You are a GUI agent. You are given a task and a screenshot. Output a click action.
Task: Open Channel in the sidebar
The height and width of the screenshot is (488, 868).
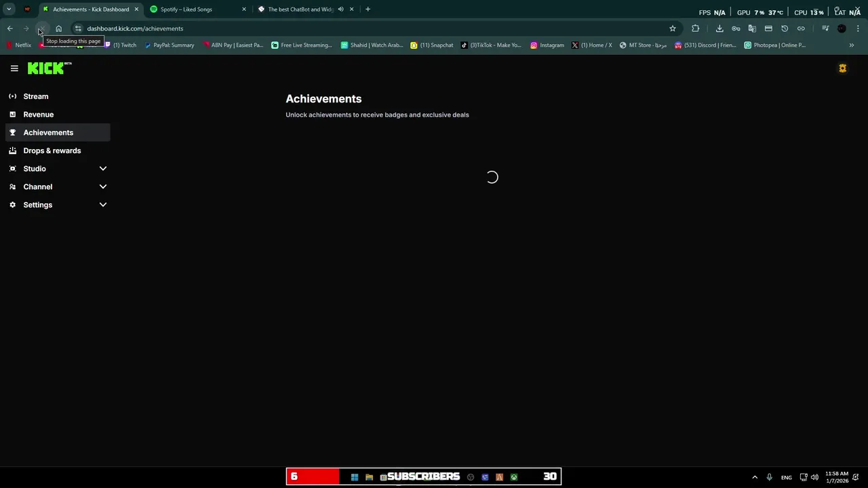pos(38,186)
